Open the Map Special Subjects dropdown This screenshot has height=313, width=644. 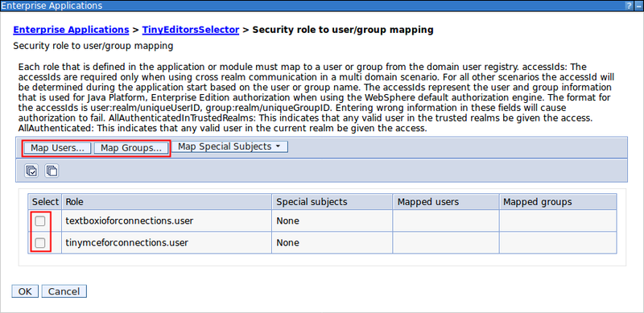[x=229, y=146]
